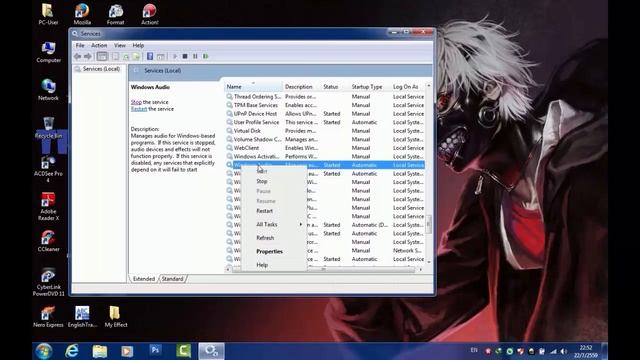
Task: Open Mozilla Firefox desktop icon
Action: [x=82, y=14]
